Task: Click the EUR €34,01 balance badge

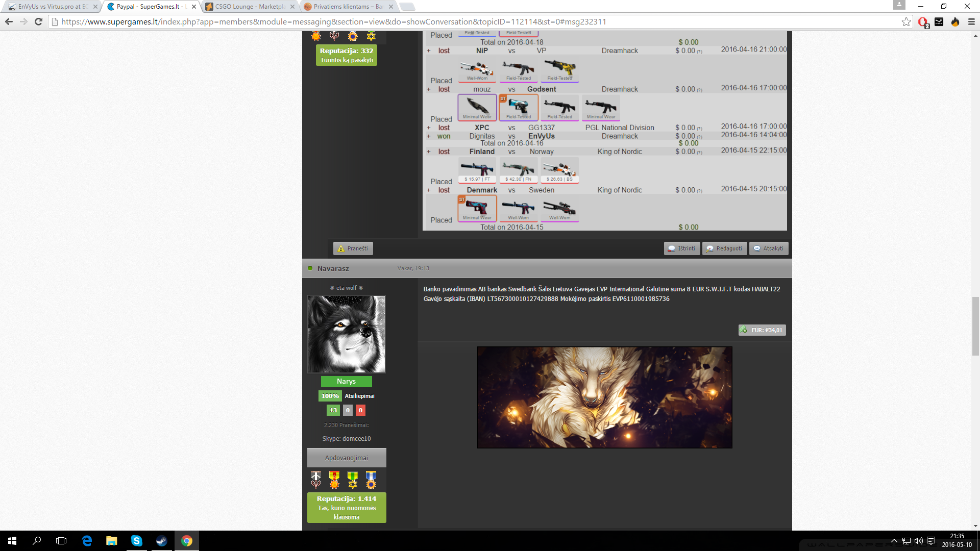Action: 762,330
